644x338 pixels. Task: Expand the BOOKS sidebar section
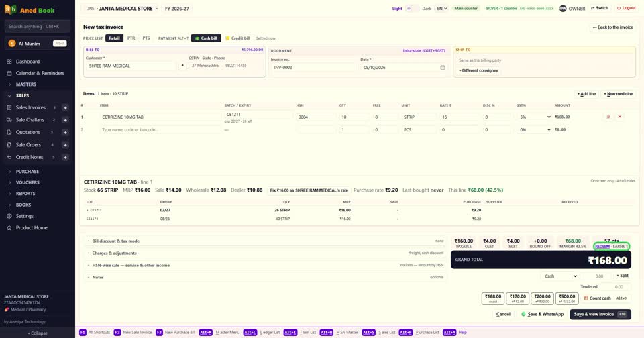pos(38,205)
